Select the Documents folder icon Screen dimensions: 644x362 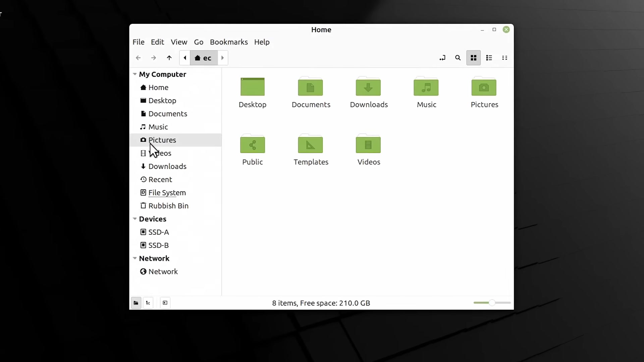coord(311,87)
